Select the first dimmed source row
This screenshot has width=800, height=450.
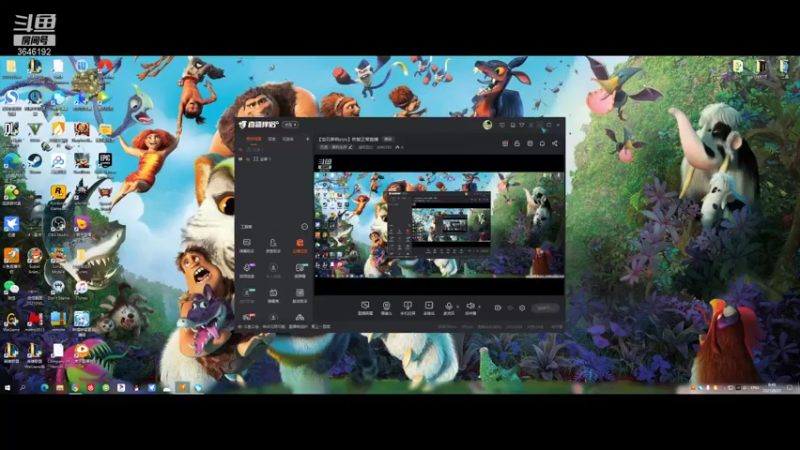(x=274, y=149)
